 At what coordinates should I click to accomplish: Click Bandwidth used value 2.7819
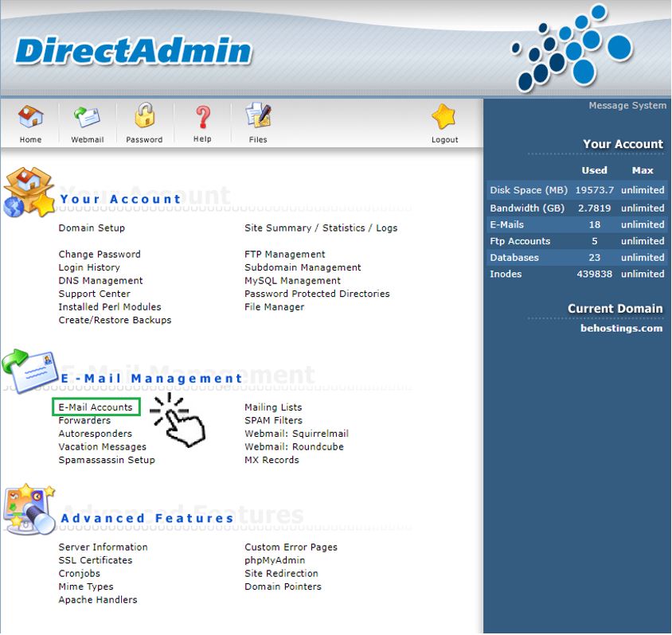(x=595, y=208)
